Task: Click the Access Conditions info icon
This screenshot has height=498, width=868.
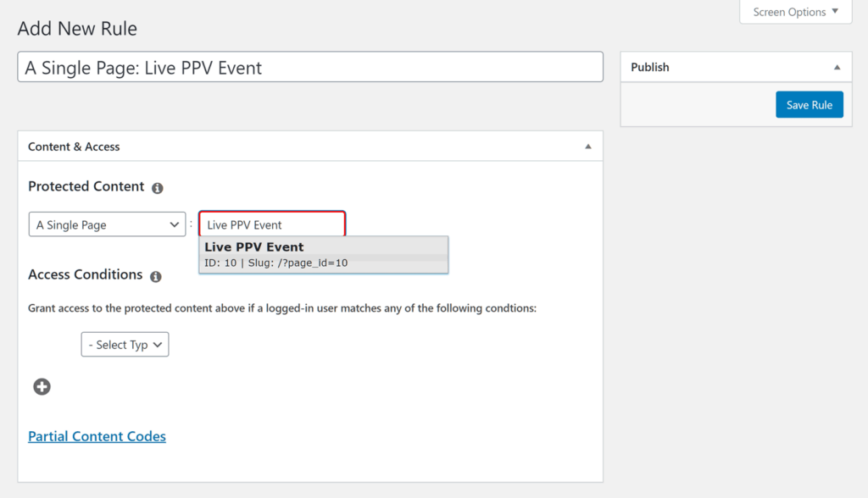Action: [x=156, y=276]
